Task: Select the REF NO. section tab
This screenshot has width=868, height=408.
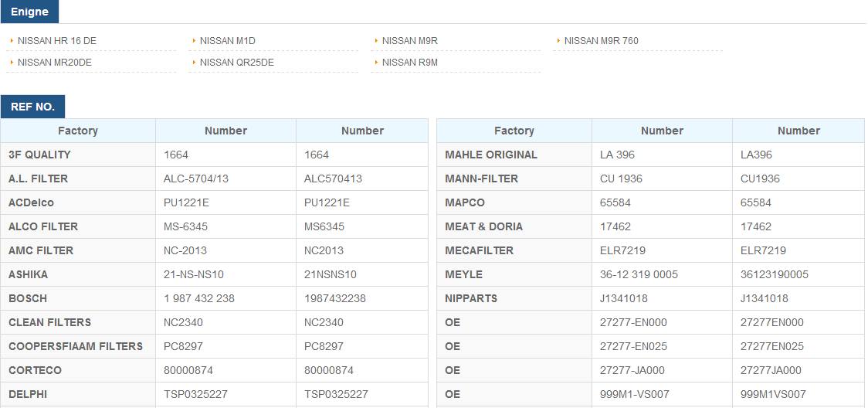Action: click(32, 107)
